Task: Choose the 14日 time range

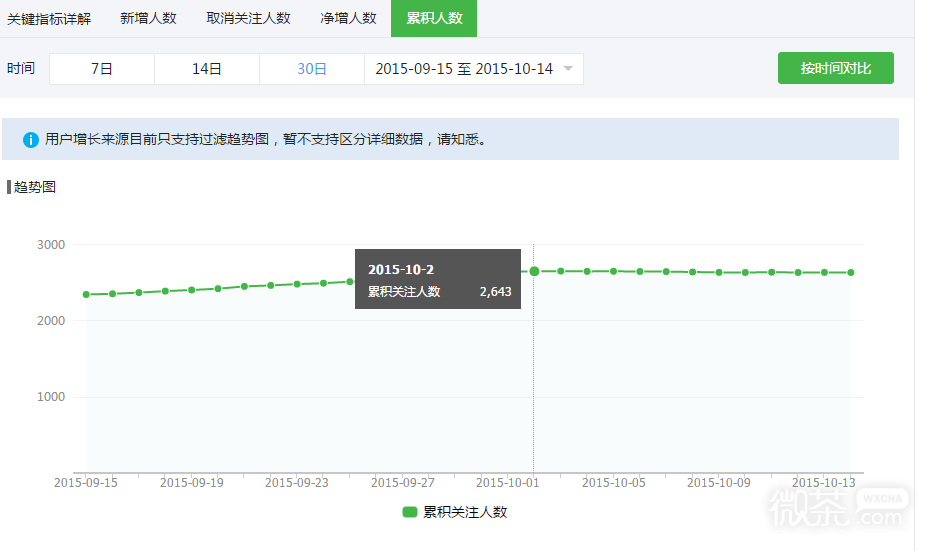Action: (x=207, y=69)
